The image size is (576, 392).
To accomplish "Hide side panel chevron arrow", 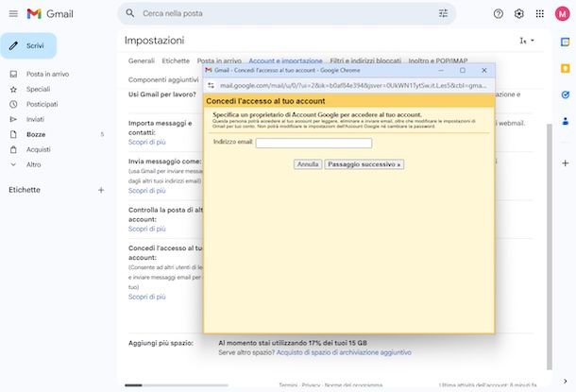I will click(565, 381).
